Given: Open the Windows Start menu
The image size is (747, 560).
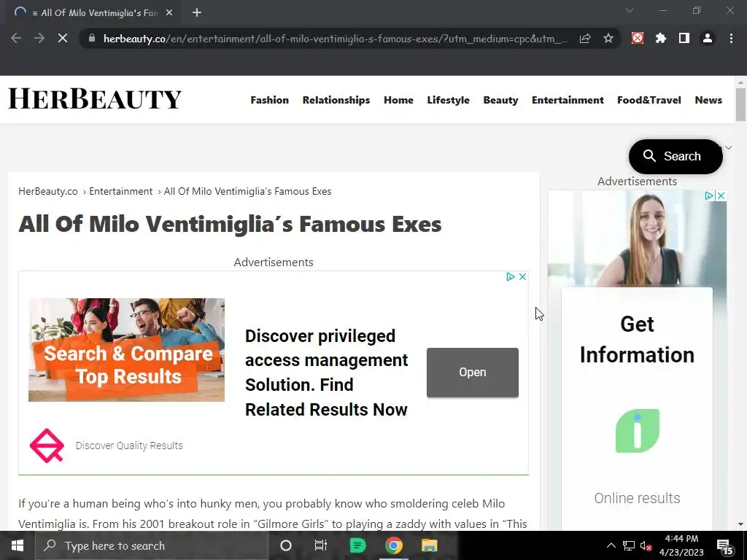Looking at the screenshot, I should point(18,545).
